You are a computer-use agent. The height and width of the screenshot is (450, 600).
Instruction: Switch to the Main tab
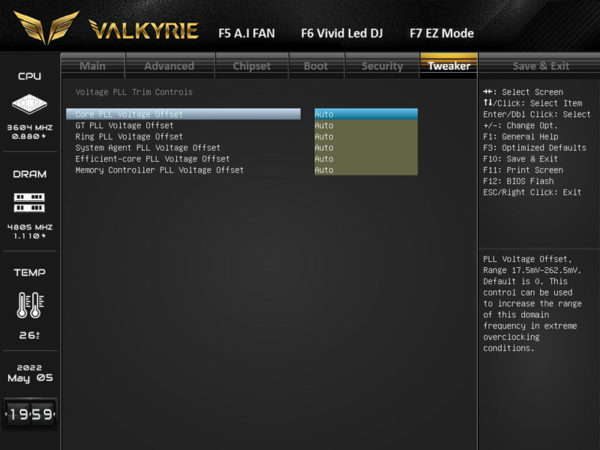[93, 66]
